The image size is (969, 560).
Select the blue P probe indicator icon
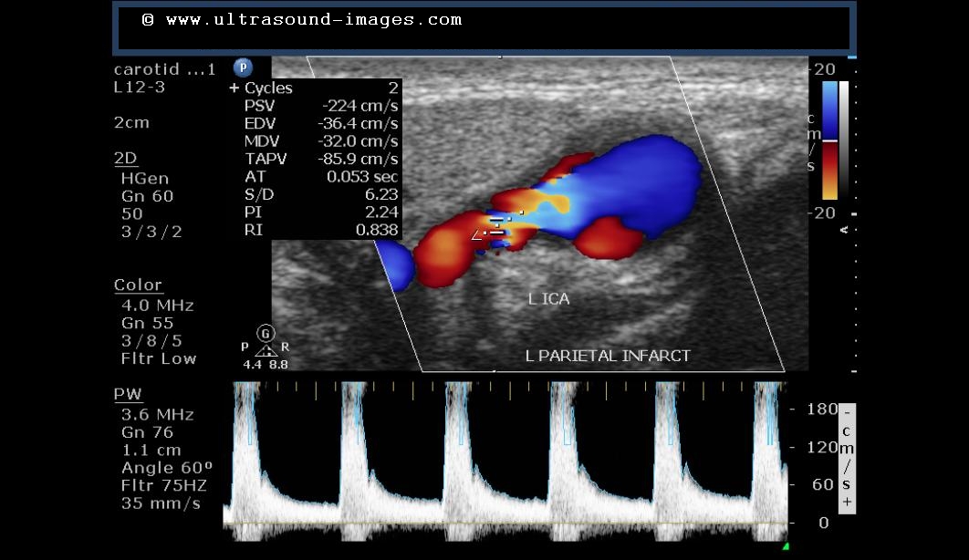242,67
